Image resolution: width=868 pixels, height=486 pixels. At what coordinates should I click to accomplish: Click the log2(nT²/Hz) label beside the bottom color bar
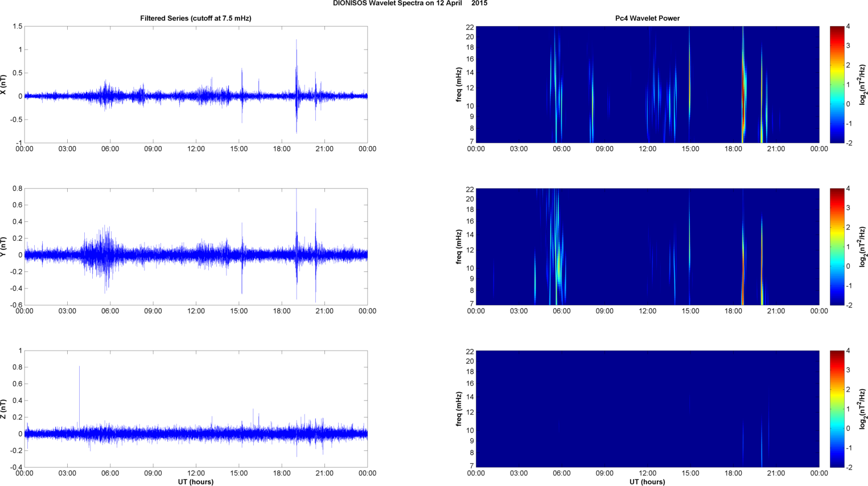coord(862,409)
